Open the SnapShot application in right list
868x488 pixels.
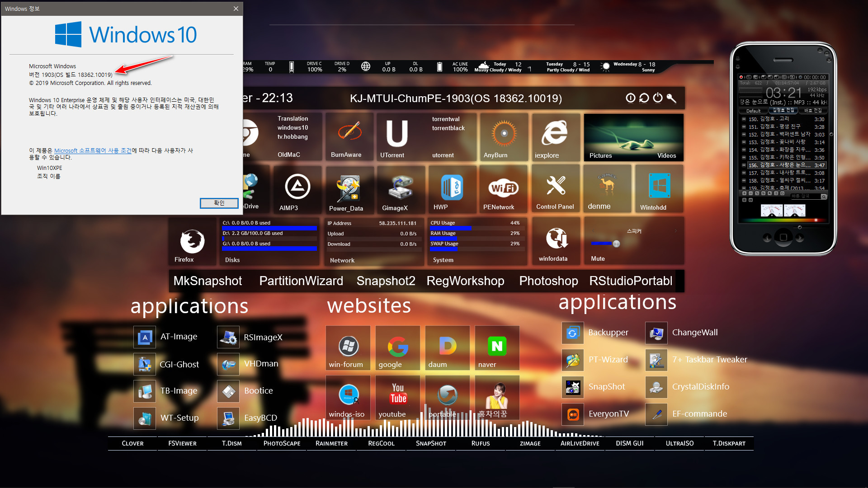573,387
